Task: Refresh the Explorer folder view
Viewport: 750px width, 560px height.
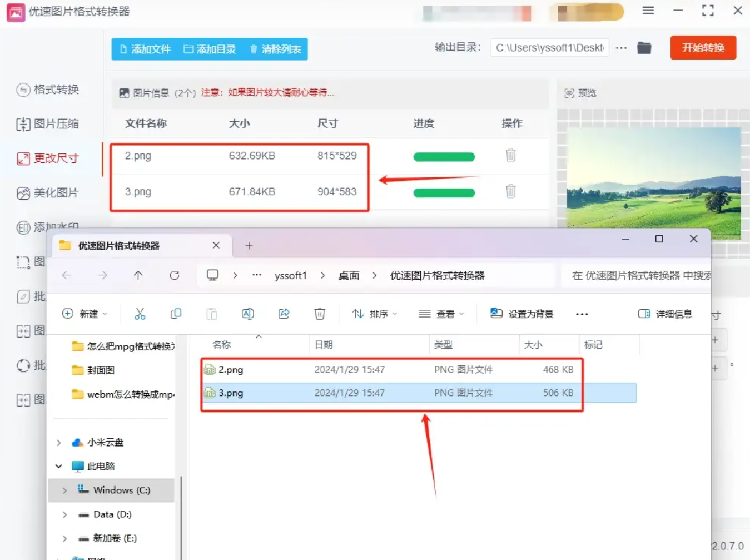Action: pos(174,275)
